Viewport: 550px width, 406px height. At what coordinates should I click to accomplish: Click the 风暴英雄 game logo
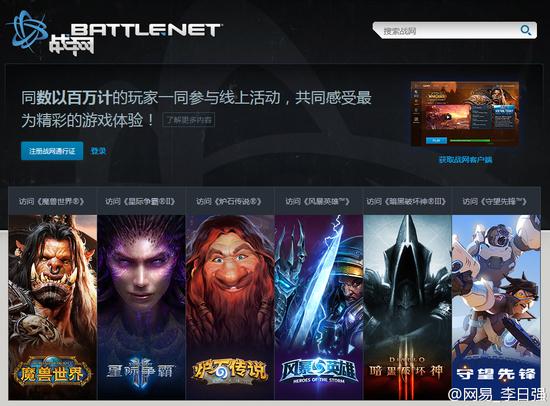(318, 371)
